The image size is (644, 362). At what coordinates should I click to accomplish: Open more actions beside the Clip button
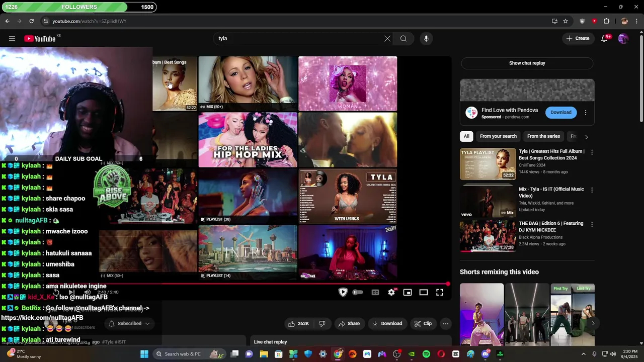[446, 323]
